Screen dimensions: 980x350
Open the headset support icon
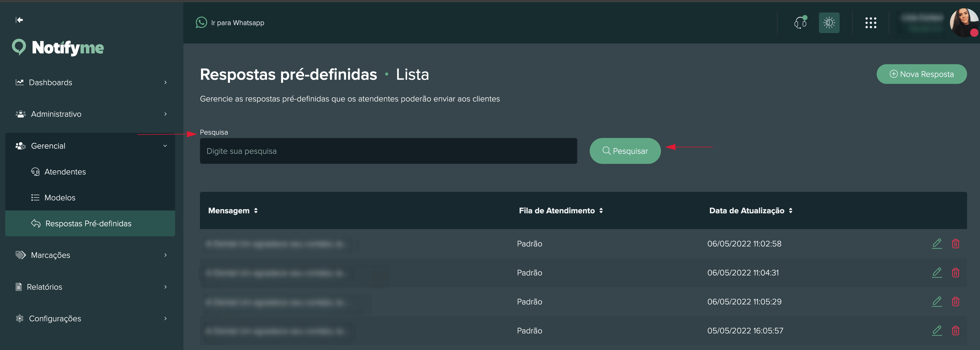800,23
